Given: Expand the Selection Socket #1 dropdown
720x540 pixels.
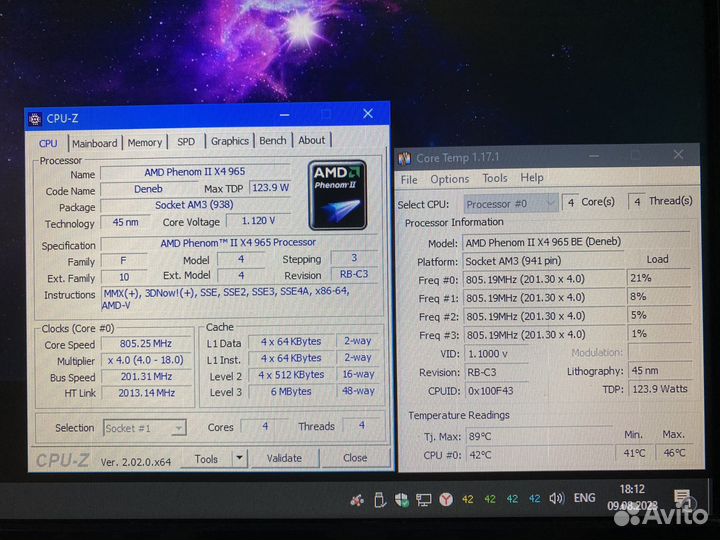Looking at the screenshot, I should click(145, 428).
